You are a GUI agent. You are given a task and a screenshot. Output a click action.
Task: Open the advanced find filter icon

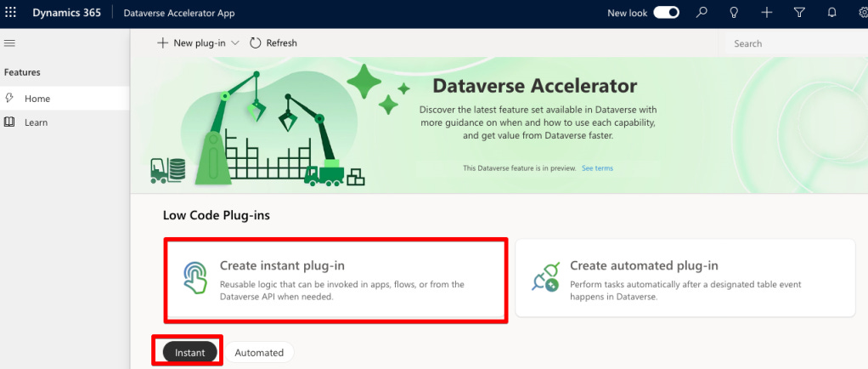pos(799,13)
